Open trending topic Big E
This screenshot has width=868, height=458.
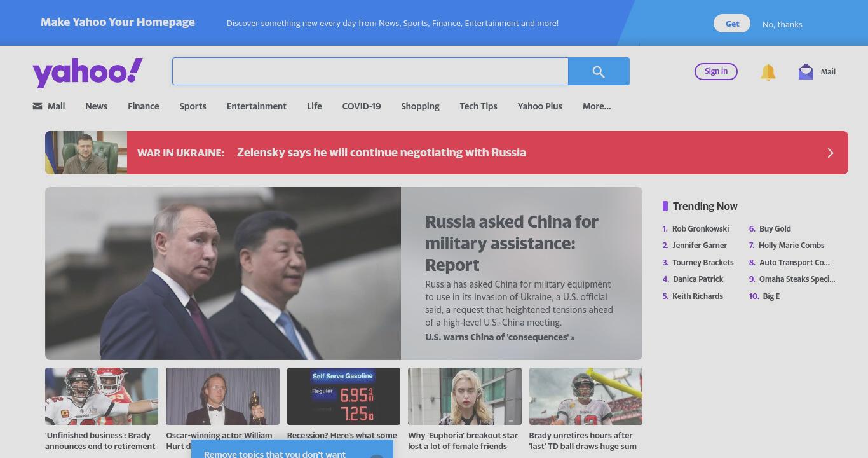coord(771,296)
